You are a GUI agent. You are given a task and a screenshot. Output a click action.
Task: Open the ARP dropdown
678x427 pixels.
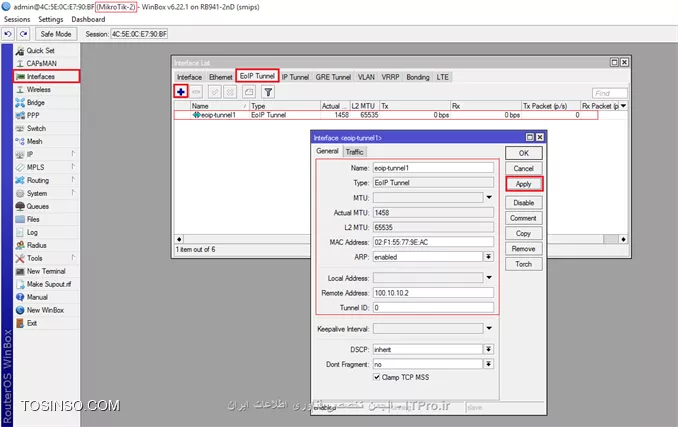[489, 257]
